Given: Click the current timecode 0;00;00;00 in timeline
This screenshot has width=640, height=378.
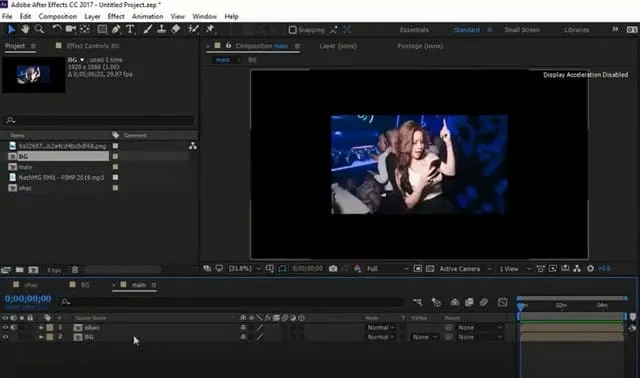Looking at the screenshot, I should coord(28,299).
